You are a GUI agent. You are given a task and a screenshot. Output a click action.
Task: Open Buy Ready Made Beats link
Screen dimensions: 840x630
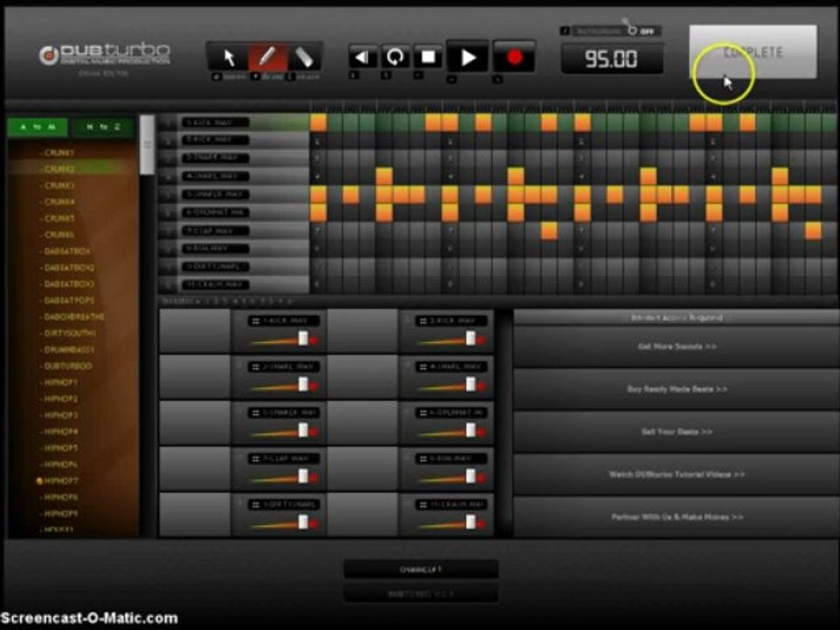(x=676, y=389)
